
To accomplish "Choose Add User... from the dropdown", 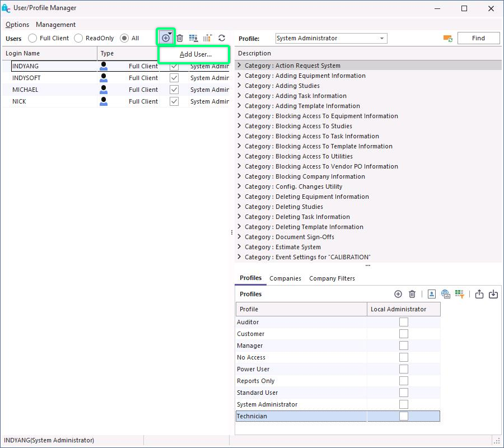I will click(195, 54).
